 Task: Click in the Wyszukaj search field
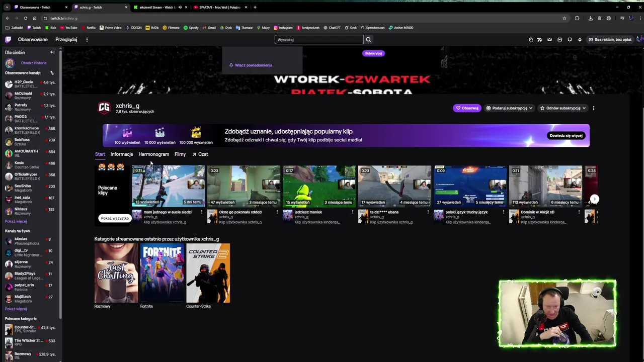[319, 40]
